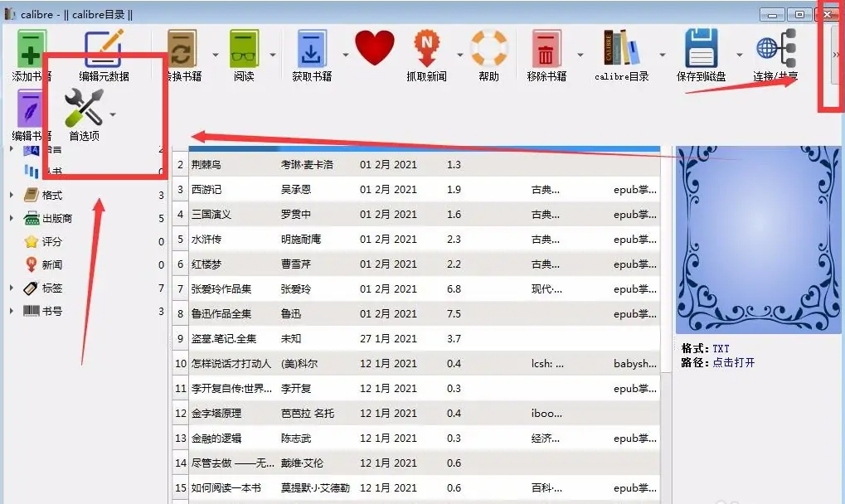Screen dimensions: 845x504
Task: Select 新闻 category in tag browser
Action: coord(52,265)
